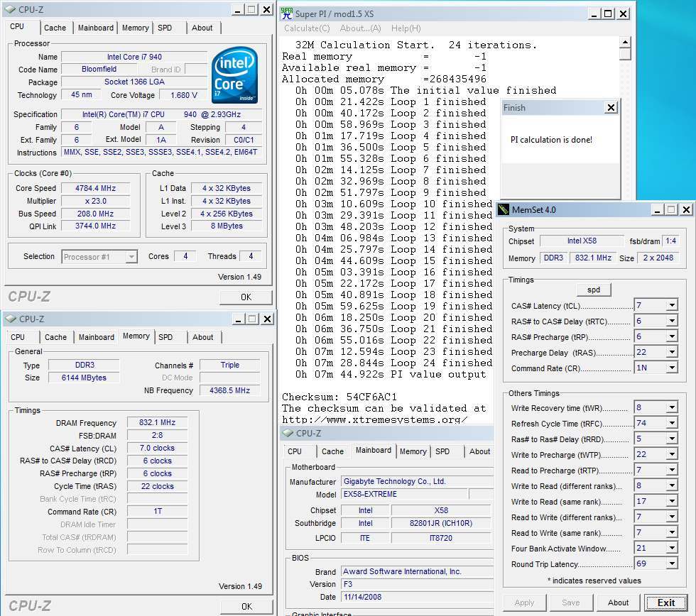Image resolution: width=696 pixels, height=616 pixels.
Task: Click the MemSet 4.0 title bar icon
Action: (504, 210)
